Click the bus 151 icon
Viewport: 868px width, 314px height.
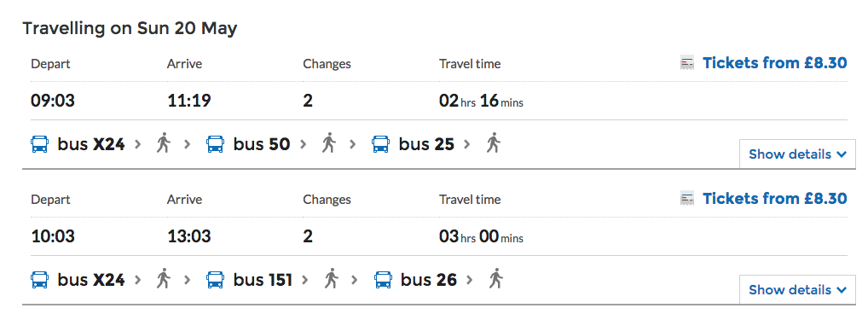click(215, 280)
